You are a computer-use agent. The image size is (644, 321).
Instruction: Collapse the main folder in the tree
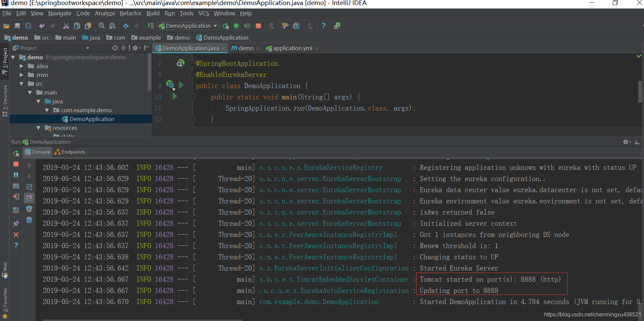(x=30, y=93)
